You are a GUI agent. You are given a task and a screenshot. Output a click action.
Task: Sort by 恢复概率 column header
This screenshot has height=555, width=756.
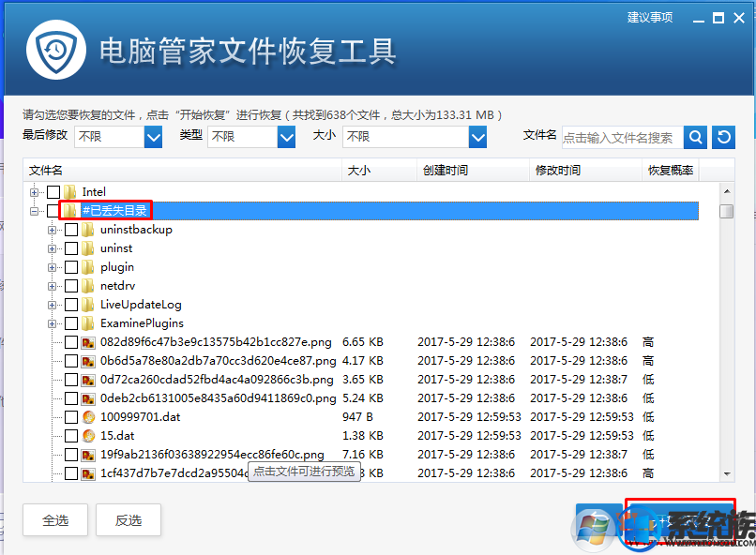pos(671,170)
